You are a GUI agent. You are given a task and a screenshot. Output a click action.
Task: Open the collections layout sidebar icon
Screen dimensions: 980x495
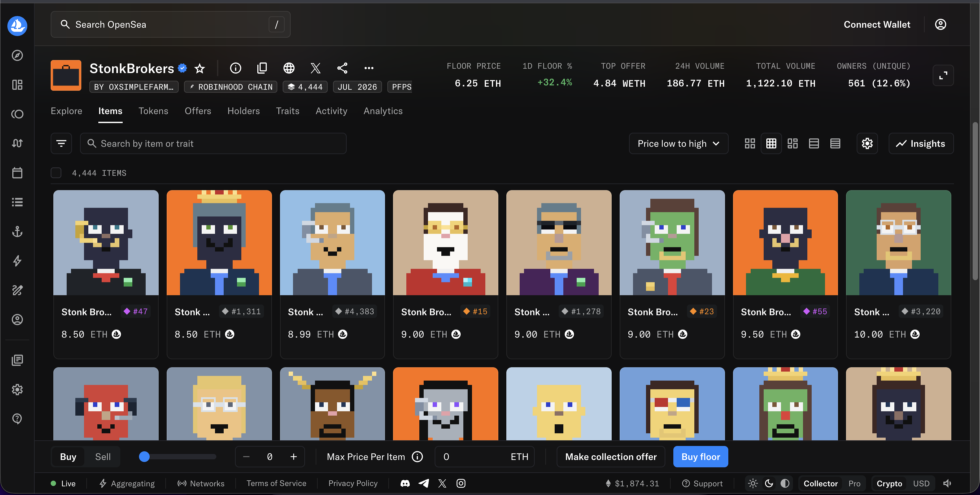(17, 84)
